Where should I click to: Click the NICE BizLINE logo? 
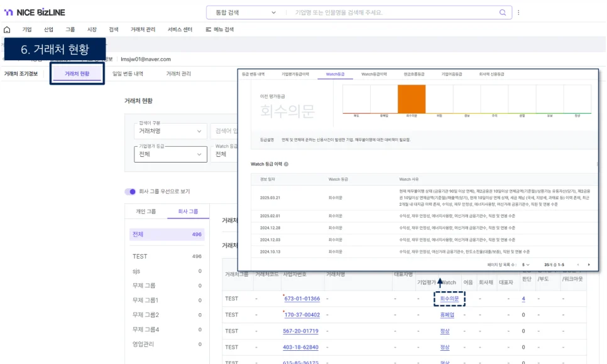(x=35, y=13)
